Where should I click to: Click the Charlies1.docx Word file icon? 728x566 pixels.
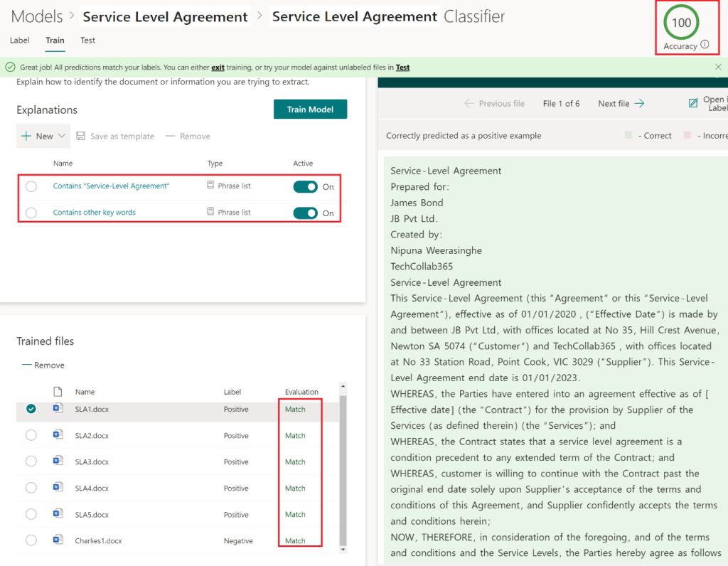[58, 540]
